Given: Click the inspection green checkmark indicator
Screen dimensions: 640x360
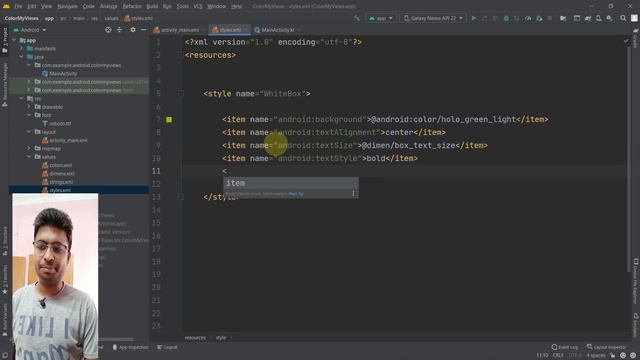Looking at the screenshot, I should (626, 41).
